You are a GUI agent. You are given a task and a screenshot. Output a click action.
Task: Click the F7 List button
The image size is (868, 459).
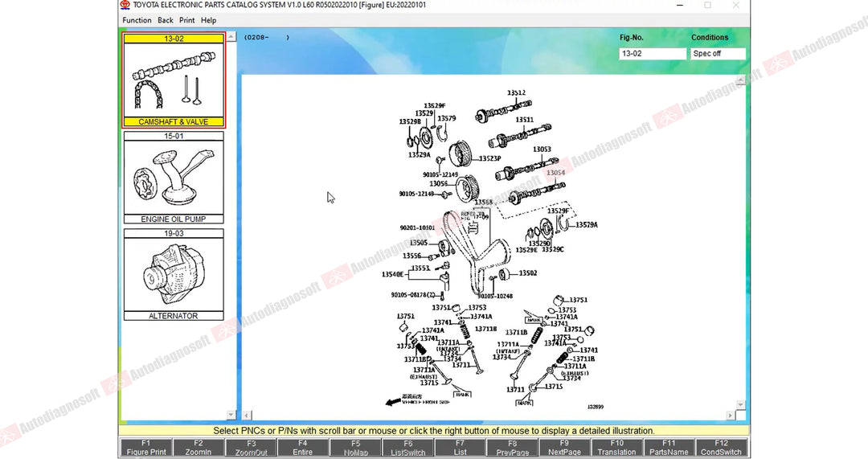click(460, 448)
